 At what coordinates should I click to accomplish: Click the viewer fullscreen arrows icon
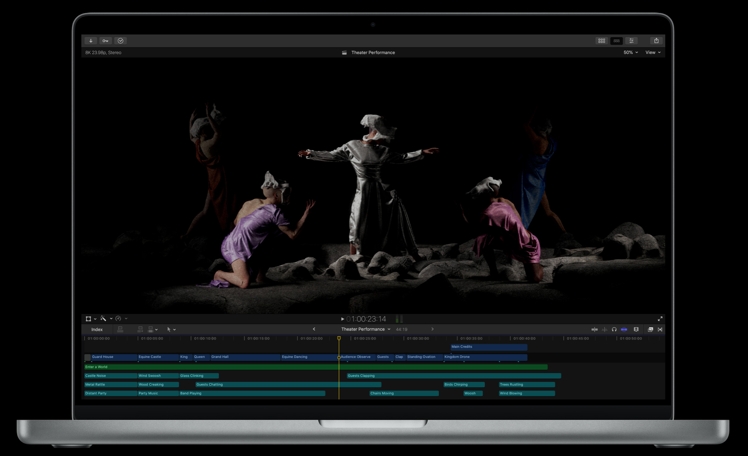click(660, 319)
